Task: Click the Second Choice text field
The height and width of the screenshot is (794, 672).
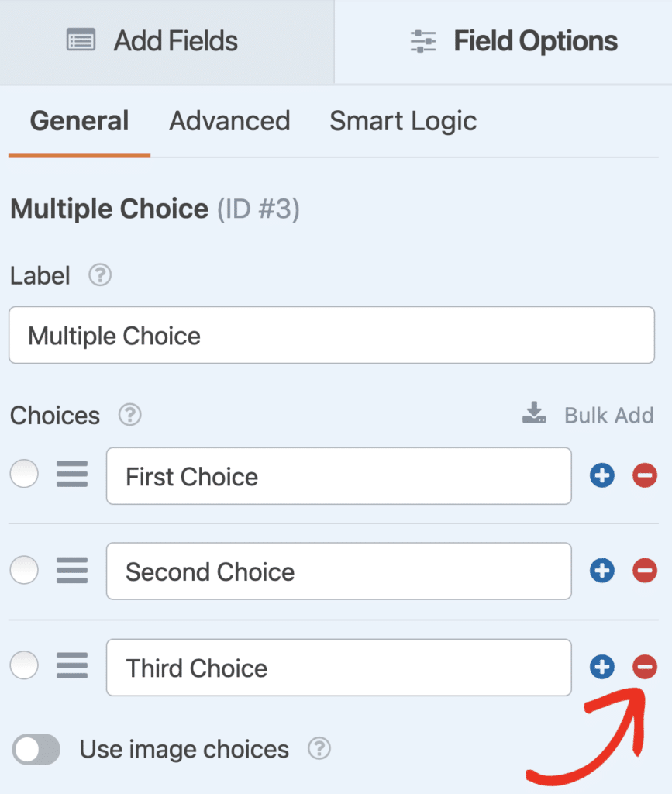Action: (x=339, y=571)
